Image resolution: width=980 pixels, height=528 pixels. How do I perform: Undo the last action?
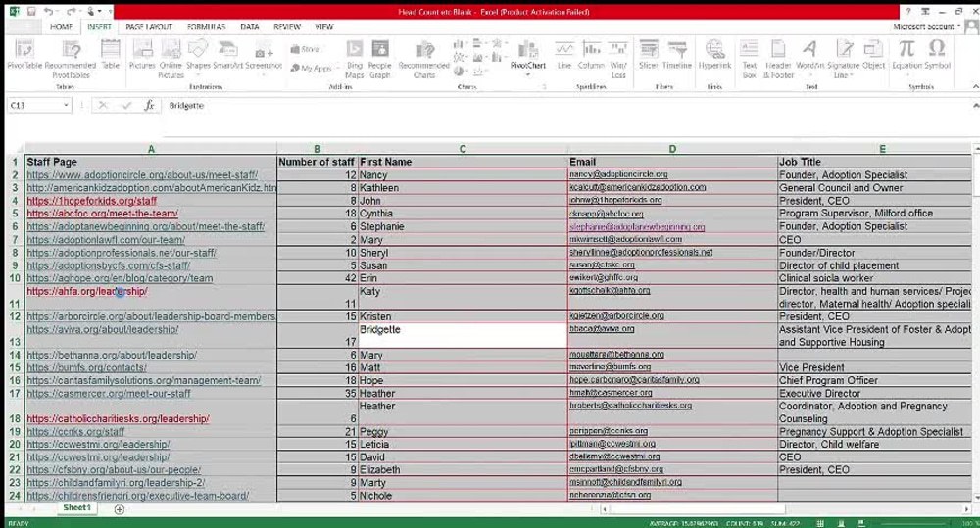[49, 11]
